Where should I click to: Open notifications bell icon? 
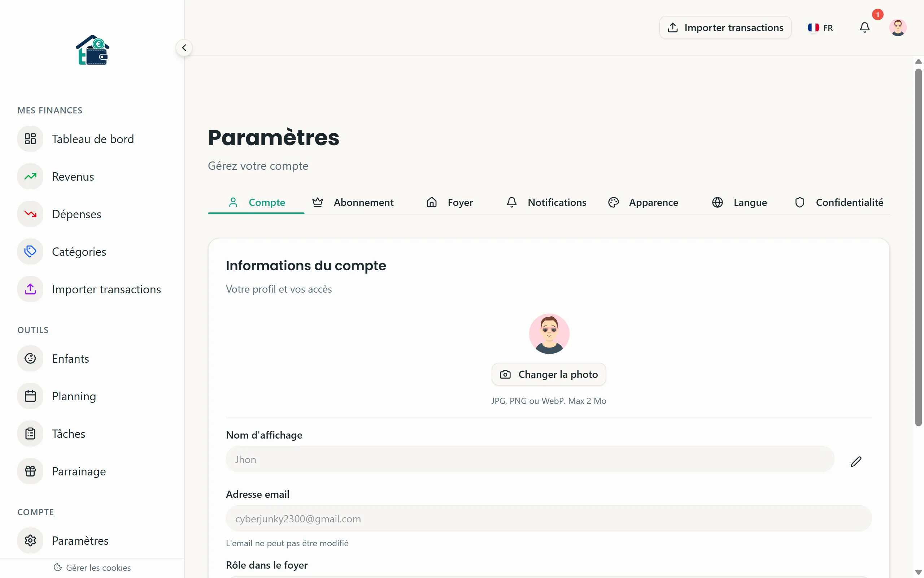(x=864, y=27)
